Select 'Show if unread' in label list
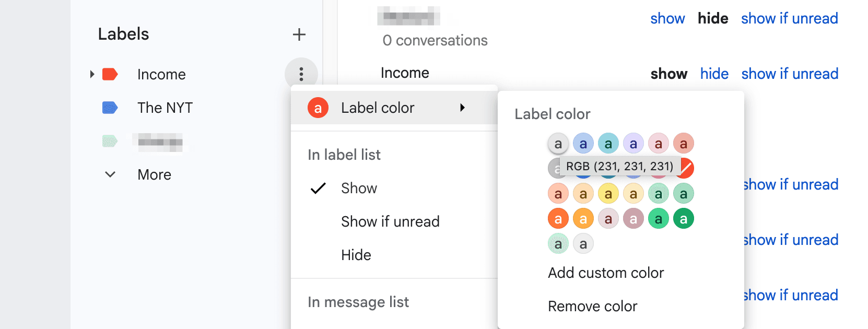Screen dimensions: 868x329 pyautogui.click(x=390, y=221)
